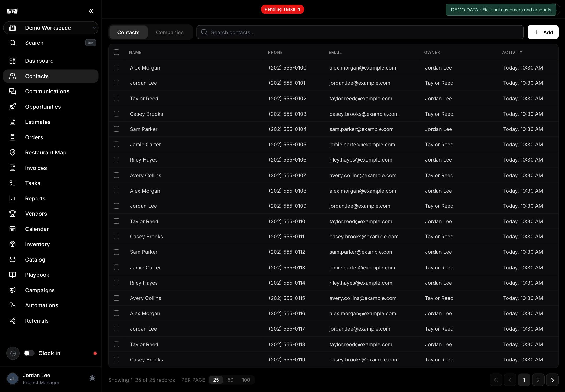The height and width of the screenshot is (392, 565).
Task: Open Communications chat icon
Action: click(x=13, y=91)
